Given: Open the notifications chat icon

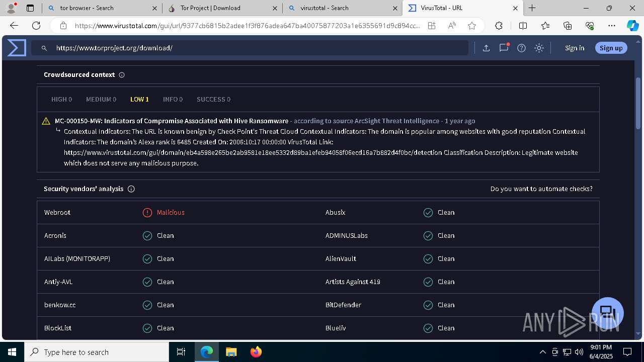Looking at the screenshot, I should [x=504, y=48].
